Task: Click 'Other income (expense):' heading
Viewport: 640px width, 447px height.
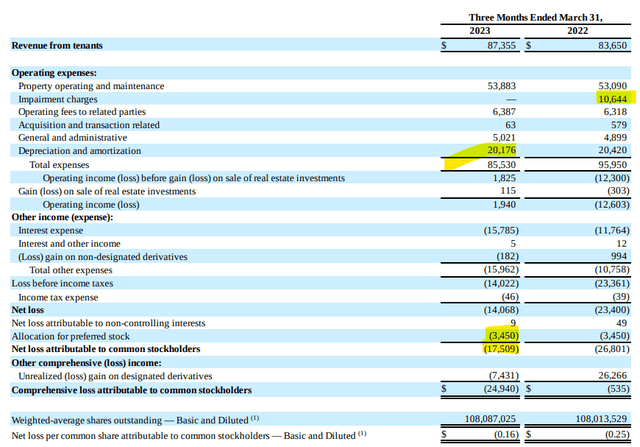Action: (x=62, y=217)
